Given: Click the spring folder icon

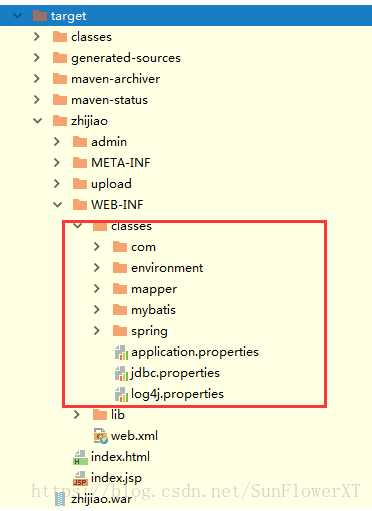Looking at the screenshot, I should 120,330.
